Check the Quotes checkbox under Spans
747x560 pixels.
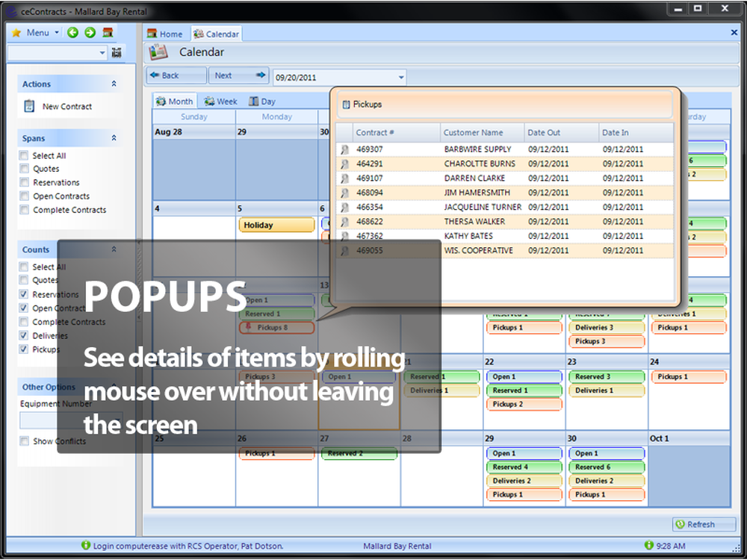coord(25,169)
